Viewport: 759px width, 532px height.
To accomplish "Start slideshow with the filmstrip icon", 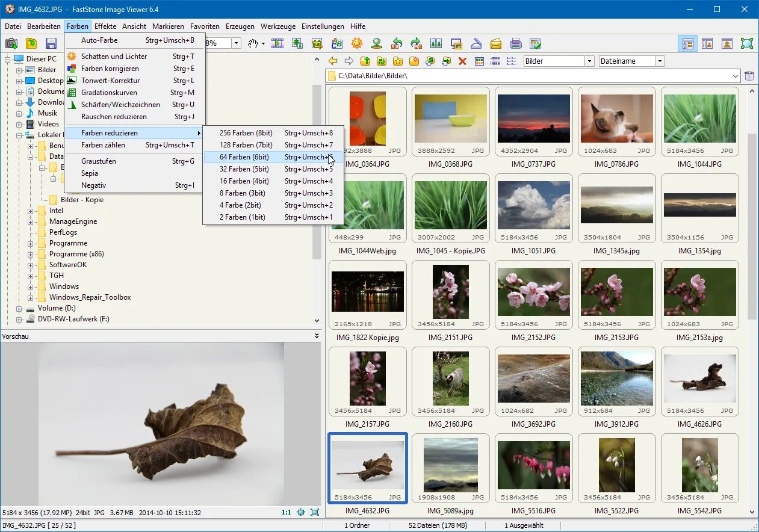I will click(x=277, y=43).
